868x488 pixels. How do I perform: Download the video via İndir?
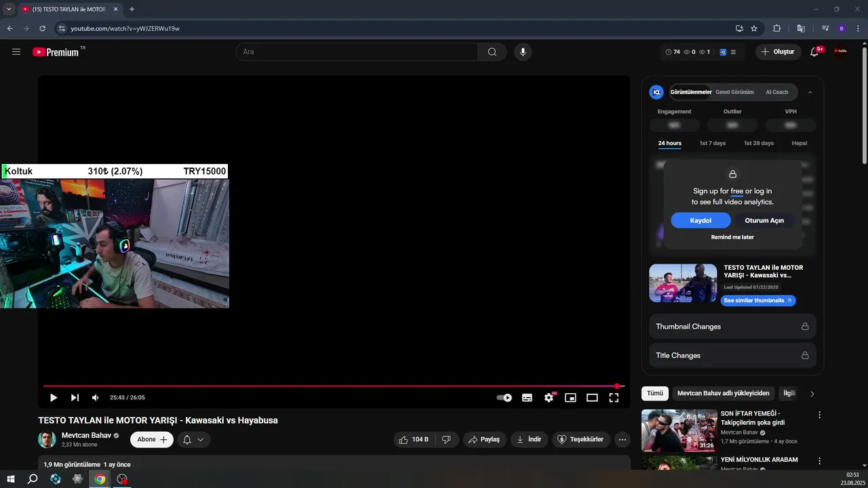pos(529,439)
